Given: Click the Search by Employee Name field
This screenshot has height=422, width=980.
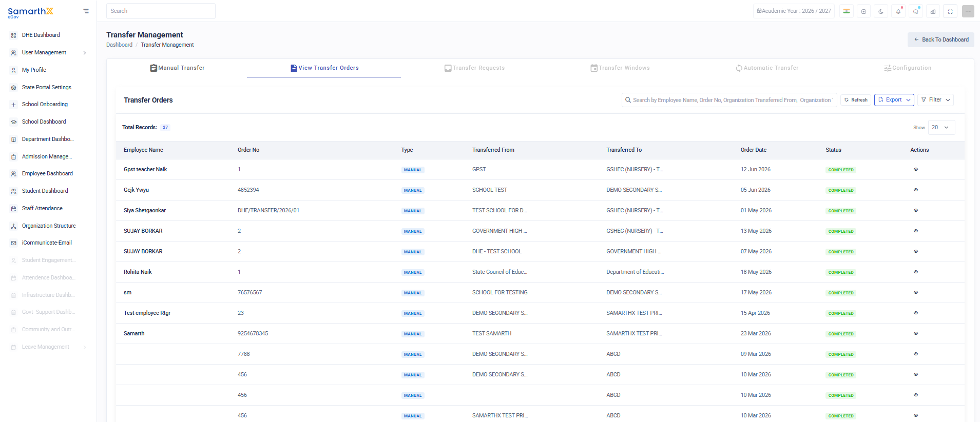Looking at the screenshot, I should point(729,100).
